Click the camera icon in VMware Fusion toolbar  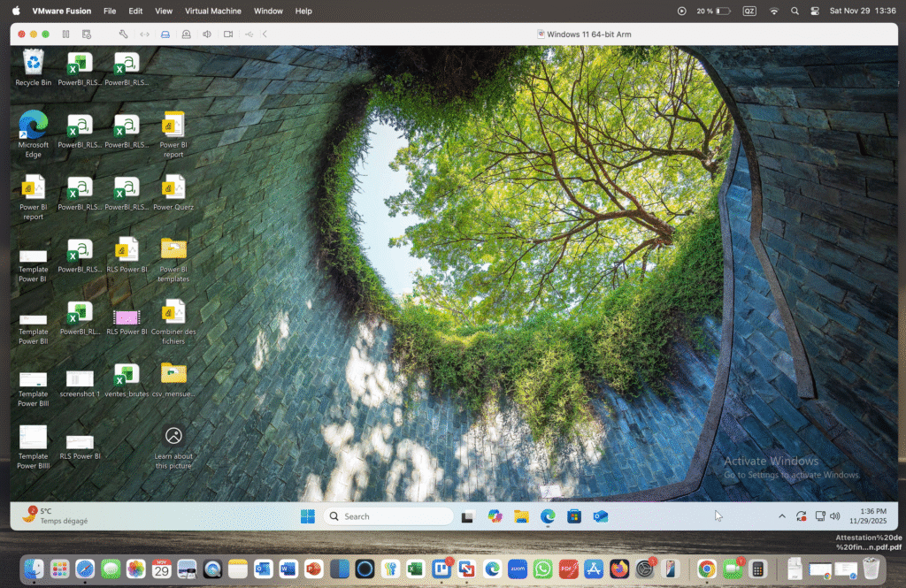(226, 34)
